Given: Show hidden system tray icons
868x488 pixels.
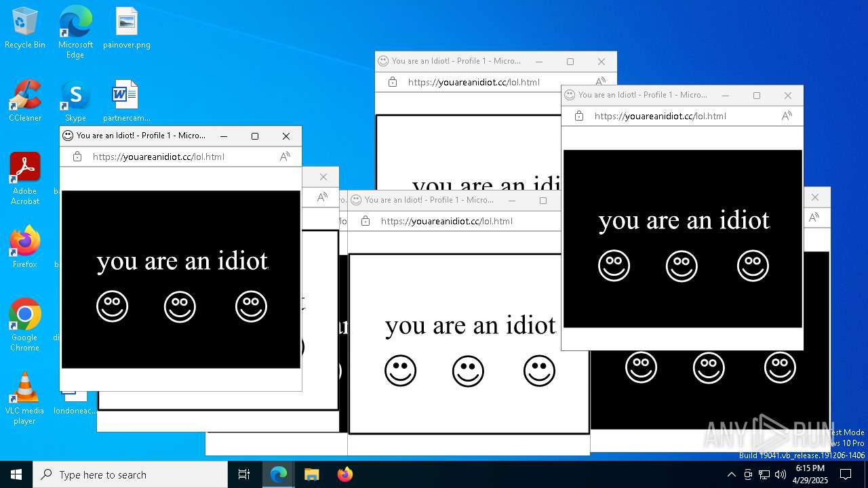Looking at the screenshot, I should coord(731,474).
